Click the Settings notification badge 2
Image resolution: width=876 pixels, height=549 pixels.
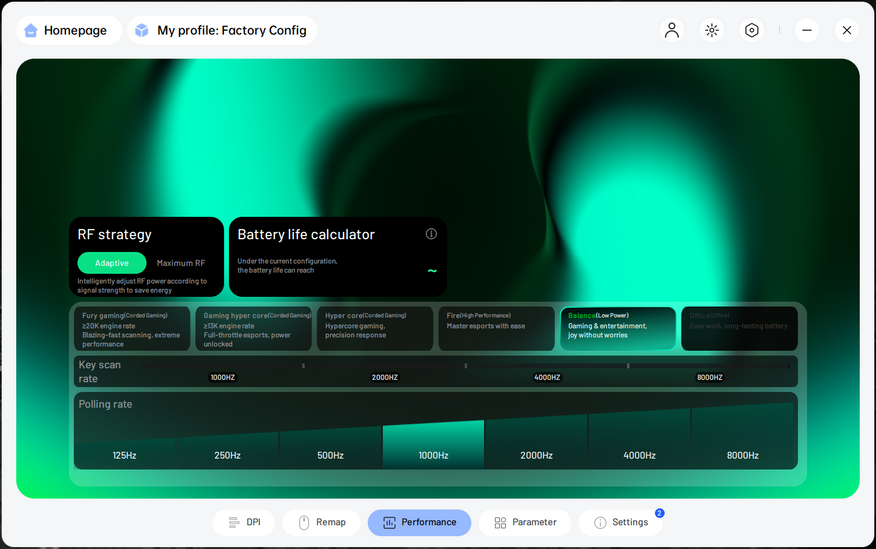(660, 513)
